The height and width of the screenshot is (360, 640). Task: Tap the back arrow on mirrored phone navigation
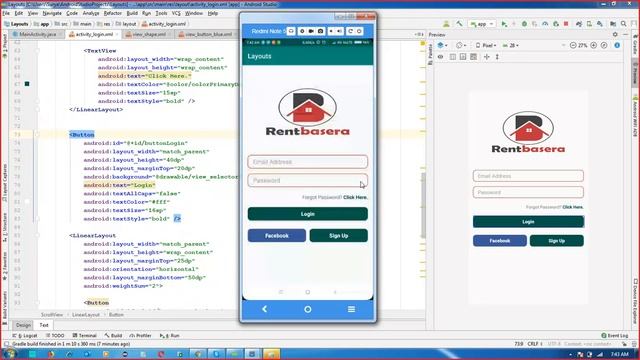point(264,309)
